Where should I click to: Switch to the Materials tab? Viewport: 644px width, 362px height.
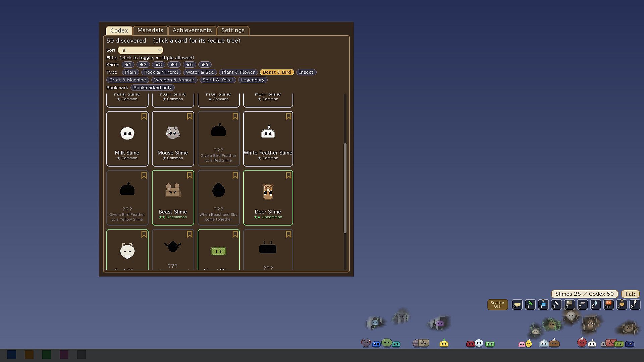click(x=150, y=31)
